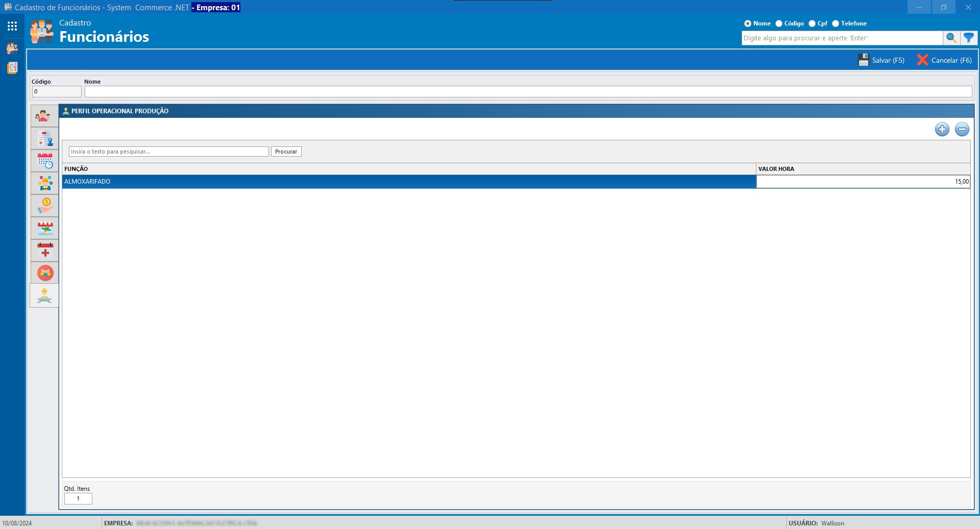The image size is (980, 529).
Task: Open the calendar with clock schedule tab
Action: (x=45, y=161)
